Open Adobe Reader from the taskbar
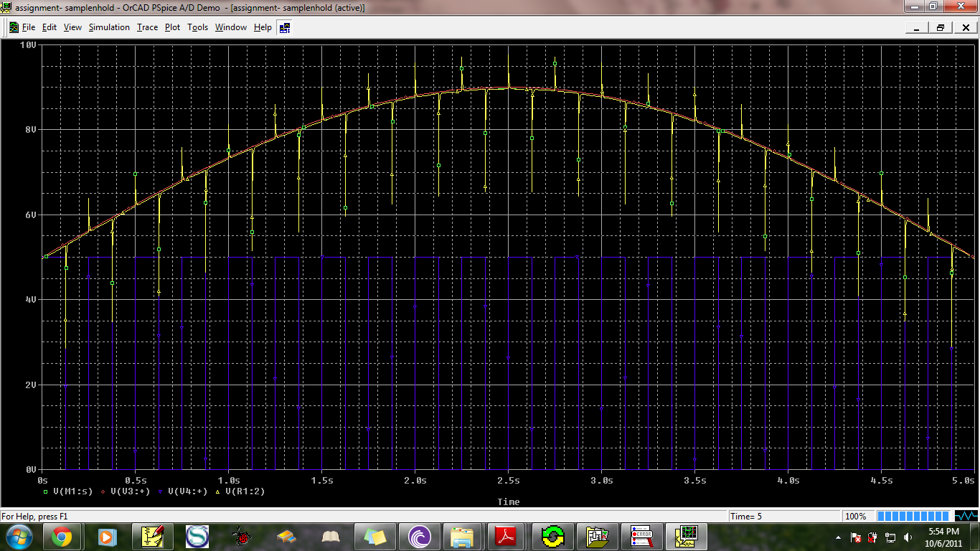 tap(507, 537)
